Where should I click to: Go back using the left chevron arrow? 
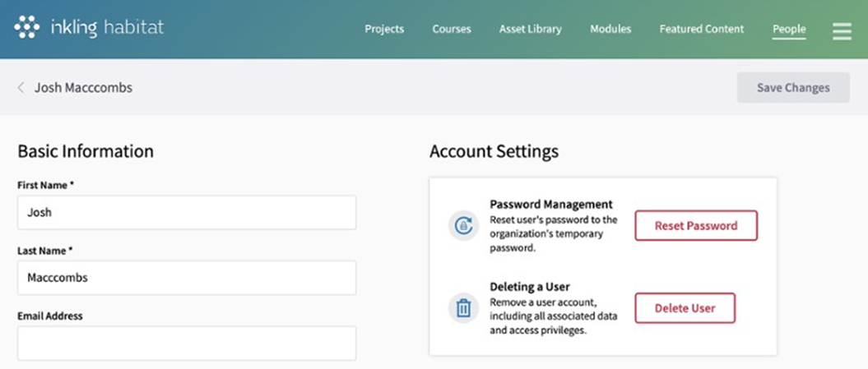(21, 88)
